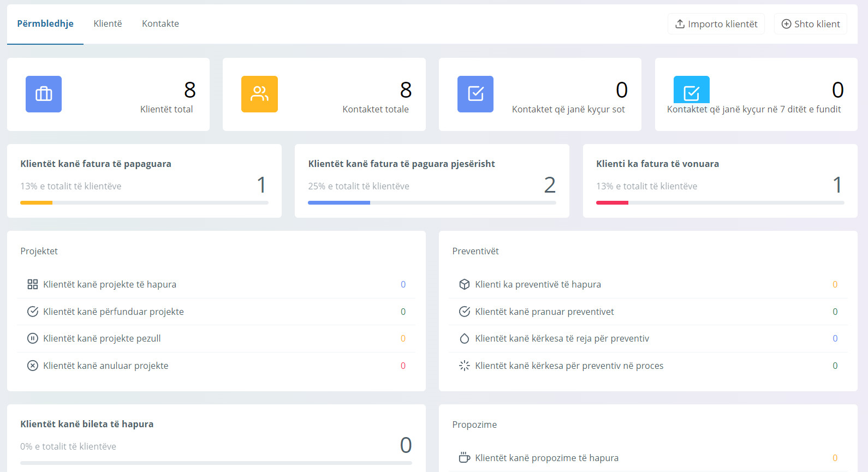
Task: Open clients with përfunduar projekte row
Action: click(x=114, y=312)
